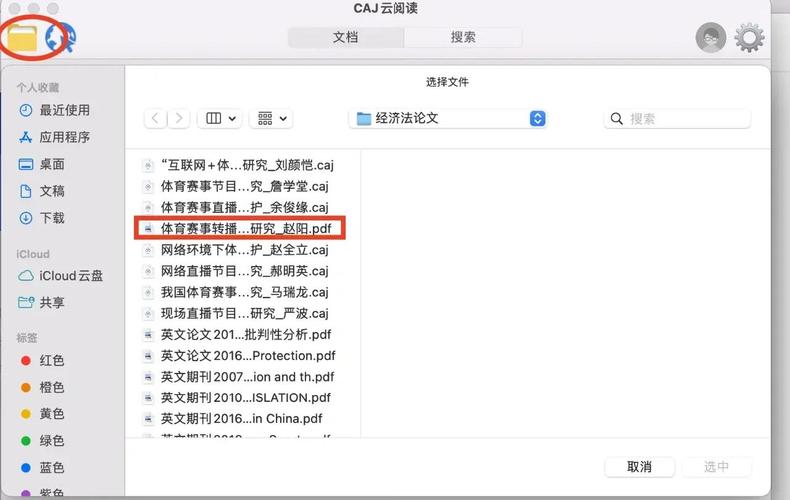
Task: Click the file icon of 赵阳.pdf
Action: coord(148,229)
